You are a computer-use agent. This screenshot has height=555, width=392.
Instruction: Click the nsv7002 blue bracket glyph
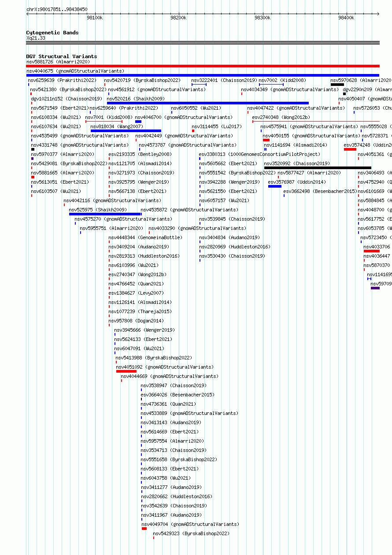(x=271, y=85)
